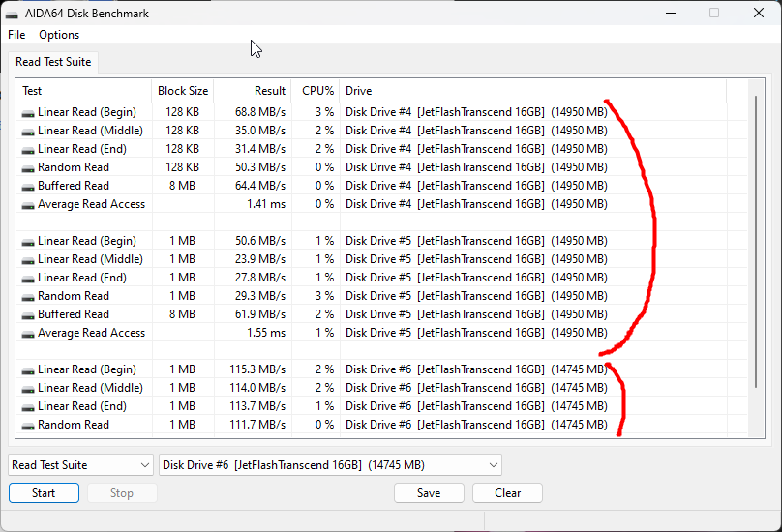Select the 27.8 MB/s result cell
Image resolution: width=782 pixels, height=532 pixels.
259,278
